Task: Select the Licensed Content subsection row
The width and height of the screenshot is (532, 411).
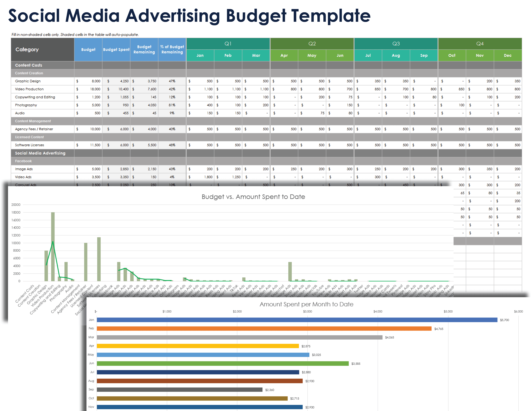Action: pos(266,137)
